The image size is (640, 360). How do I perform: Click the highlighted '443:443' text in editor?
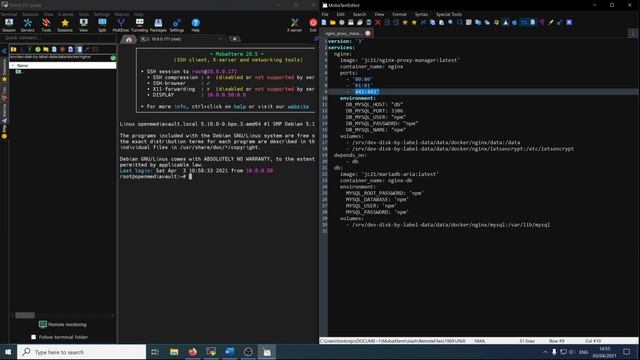tap(367, 92)
